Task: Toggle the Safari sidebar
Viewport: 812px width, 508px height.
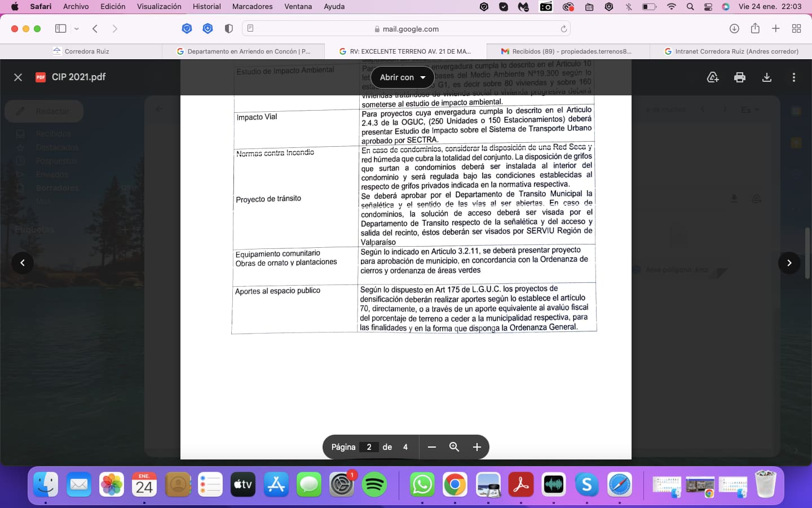Action: click(60, 29)
